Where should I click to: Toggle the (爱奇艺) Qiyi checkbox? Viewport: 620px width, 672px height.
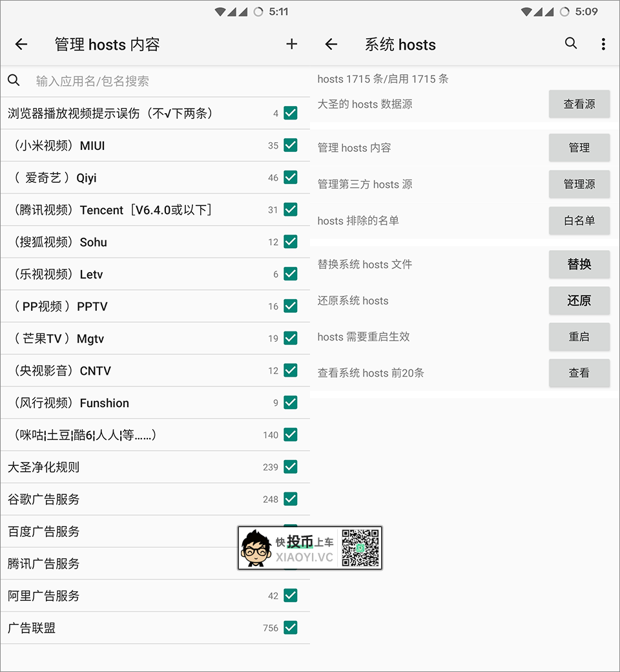coord(291,177)
